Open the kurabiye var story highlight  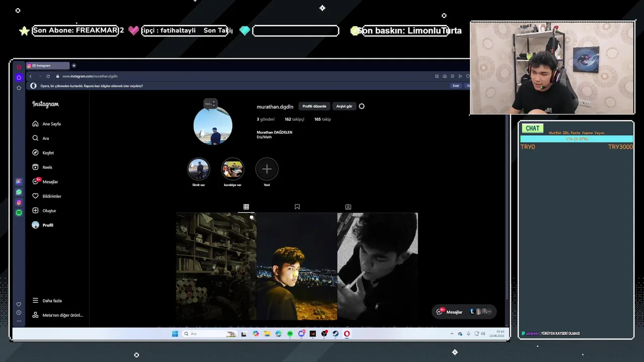(x=232, y=169)
